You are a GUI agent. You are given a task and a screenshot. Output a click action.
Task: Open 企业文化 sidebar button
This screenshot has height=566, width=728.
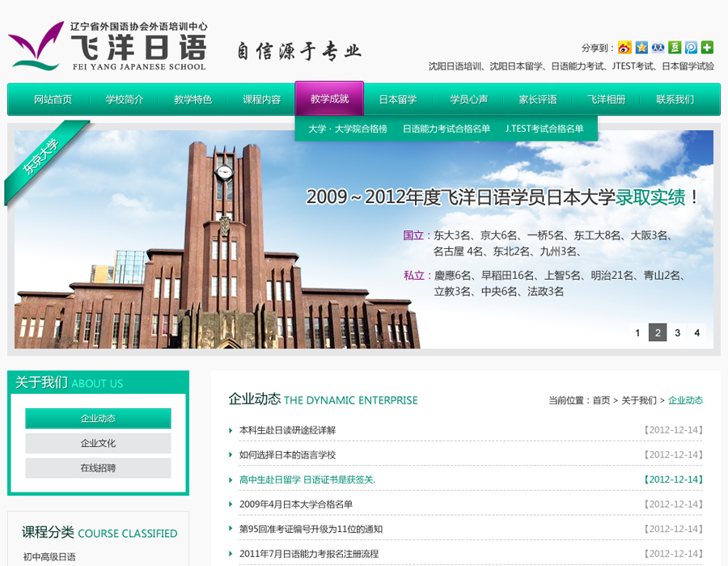coord(98,443)
